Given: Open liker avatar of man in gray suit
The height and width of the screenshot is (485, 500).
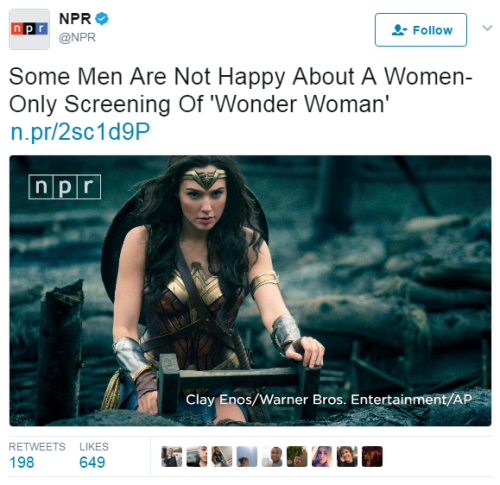Looking at the screenshot, I should point(272,456).
